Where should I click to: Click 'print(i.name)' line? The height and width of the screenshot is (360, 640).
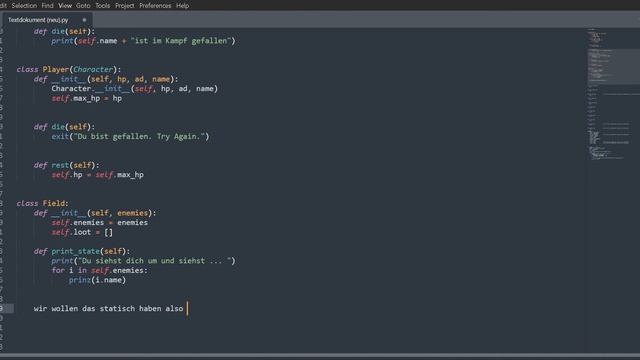tap(97, 280)
